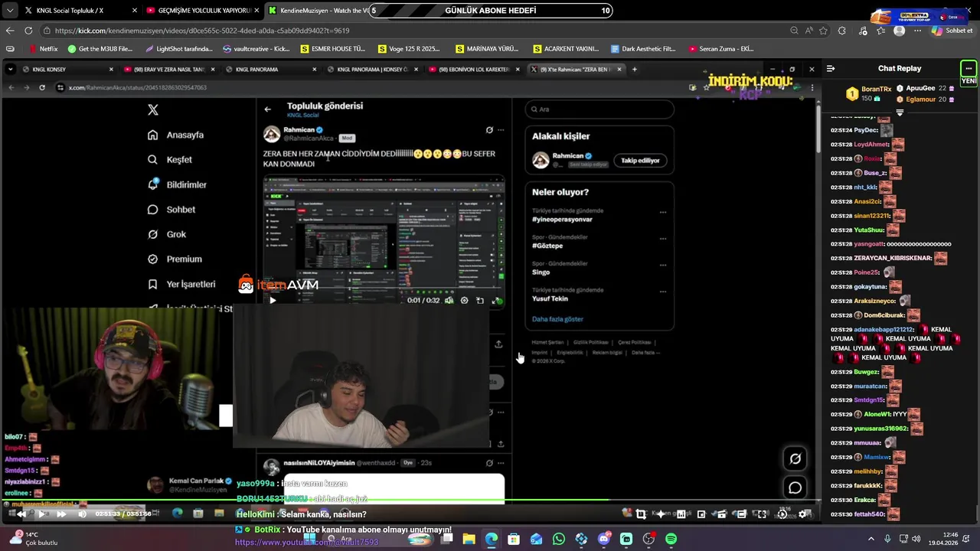Toggle fullscreen on Kick video player

761,514
